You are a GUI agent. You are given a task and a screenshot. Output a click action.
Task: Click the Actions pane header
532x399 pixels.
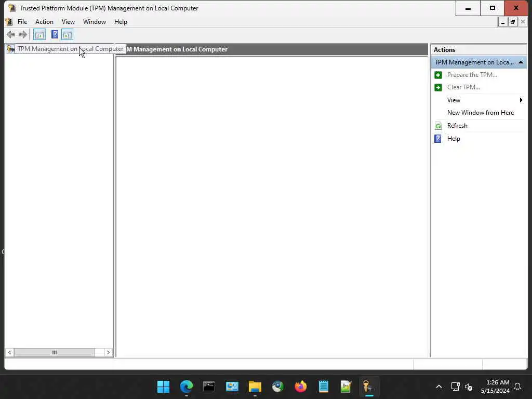[478, 49]
